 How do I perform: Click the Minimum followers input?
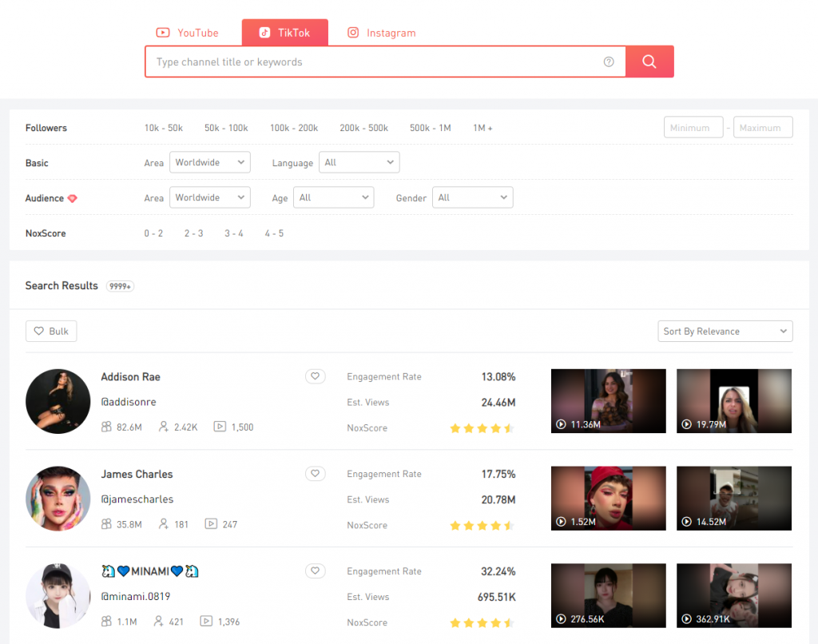click(693, 127)
